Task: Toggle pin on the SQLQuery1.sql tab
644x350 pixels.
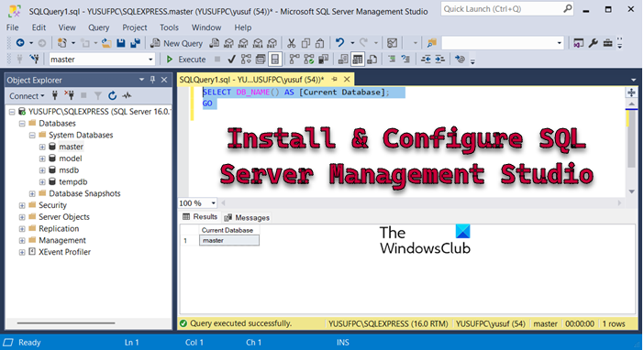Action: [x=334, y=79]
